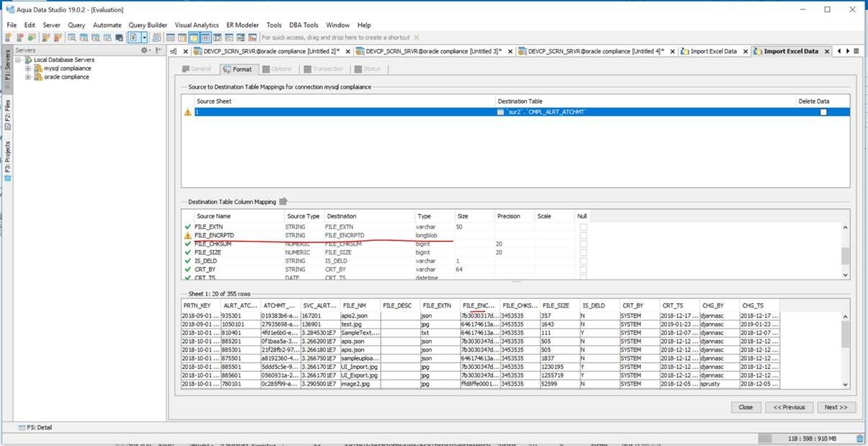Image resolution: width=868 pixels, height=446 pixels.
Task: Click the oracle compliance server icon
Action: tap(38, 77)
